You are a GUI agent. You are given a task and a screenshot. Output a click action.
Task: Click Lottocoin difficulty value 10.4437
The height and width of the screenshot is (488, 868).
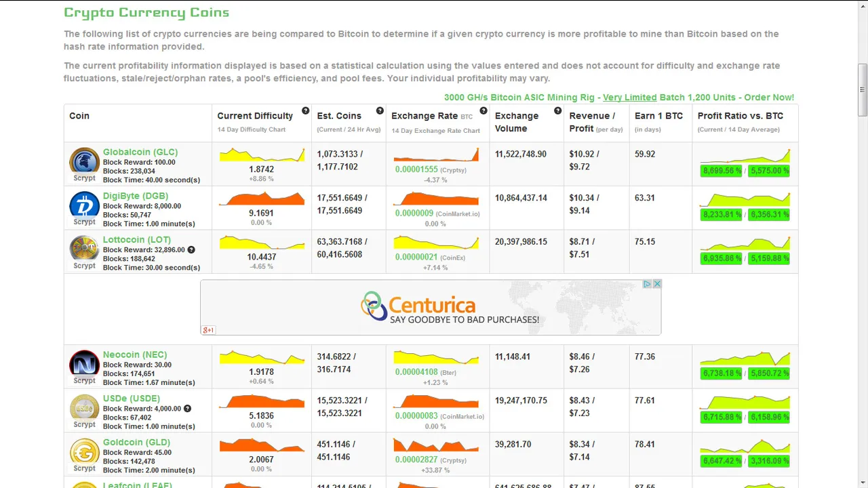(262, 257)
